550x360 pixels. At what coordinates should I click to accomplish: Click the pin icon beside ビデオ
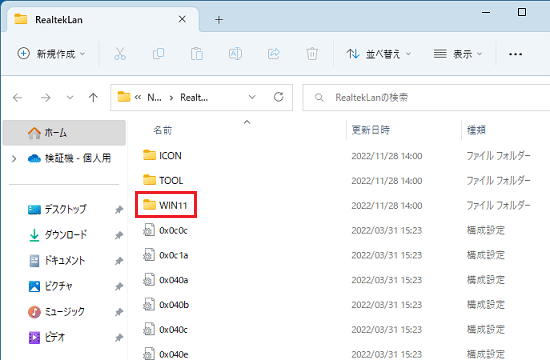pos(119,338)
